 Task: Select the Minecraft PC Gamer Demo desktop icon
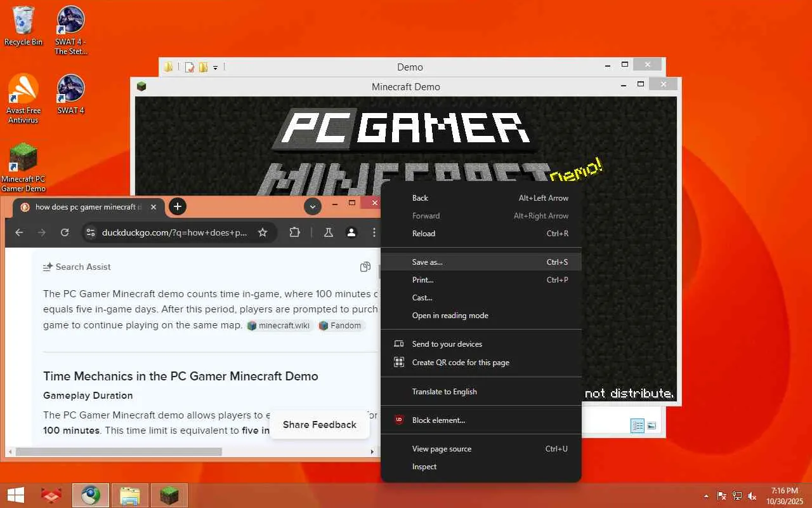click(23, 167)
